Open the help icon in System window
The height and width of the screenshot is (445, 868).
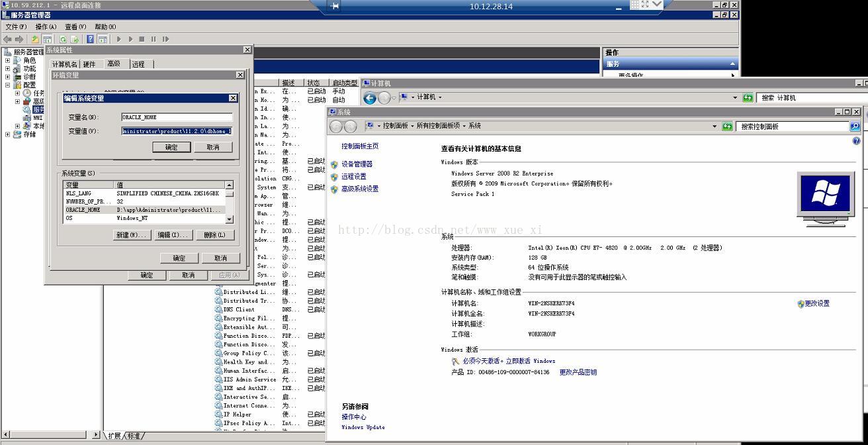pos(857,141)
